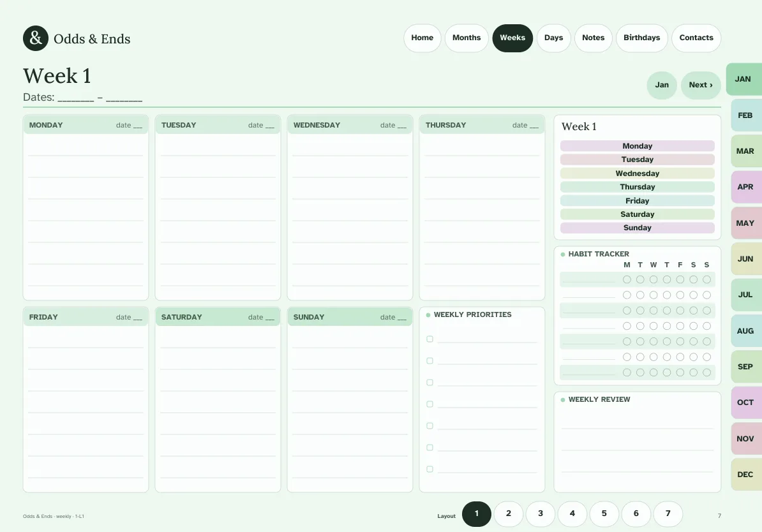The width and height of the screenshot is (762, 532).
Task: Switch to layout 3
Action: [x=541, y=514]
